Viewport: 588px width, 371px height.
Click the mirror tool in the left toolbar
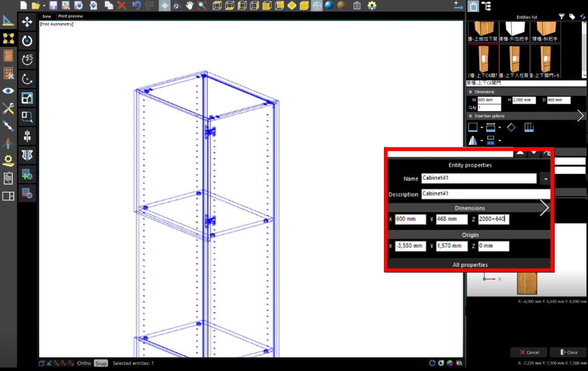click(x=27, y=155)
